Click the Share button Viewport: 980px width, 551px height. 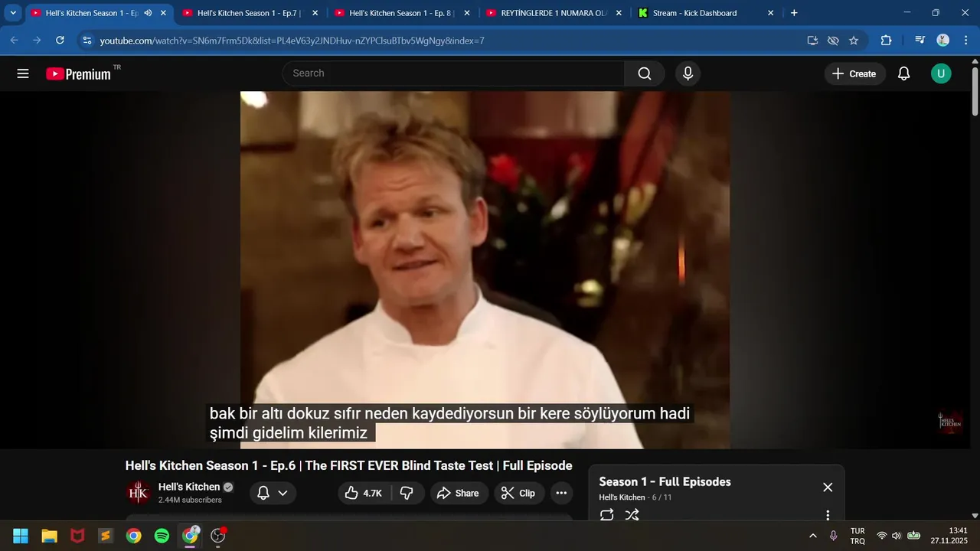tap(458, 493)
